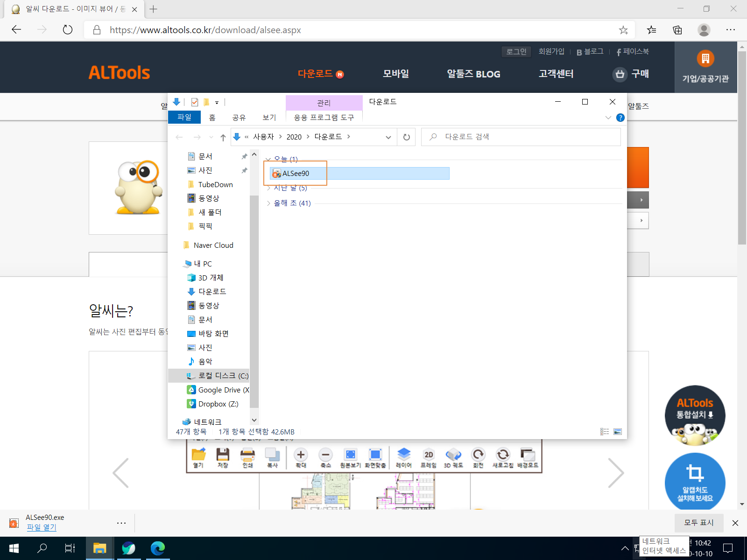Click the 다운로드 검색 search box
The width and height of the screenshot is (747, 560).
521,137
